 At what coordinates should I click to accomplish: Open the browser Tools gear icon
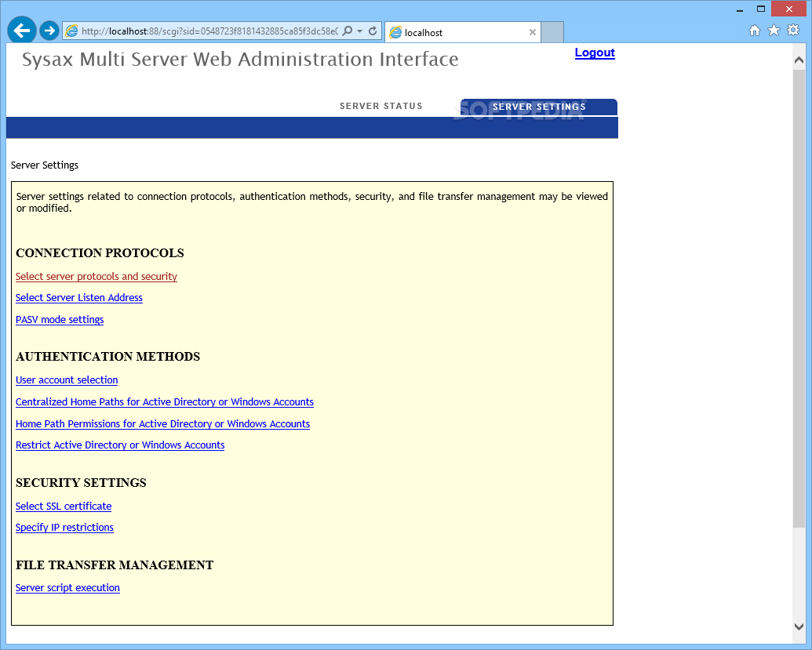coord(793,30)
